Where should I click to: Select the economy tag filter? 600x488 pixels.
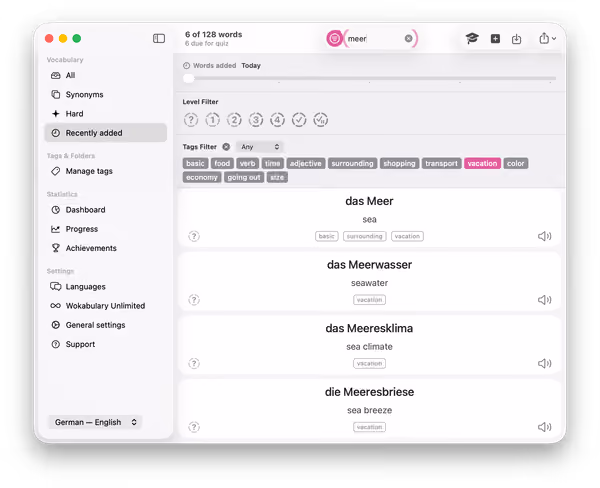point(202,177)
